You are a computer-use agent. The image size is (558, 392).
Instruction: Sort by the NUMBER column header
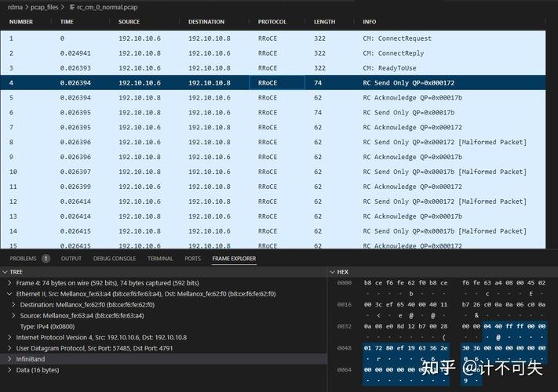pyautogui.click(x=21, y=22)
